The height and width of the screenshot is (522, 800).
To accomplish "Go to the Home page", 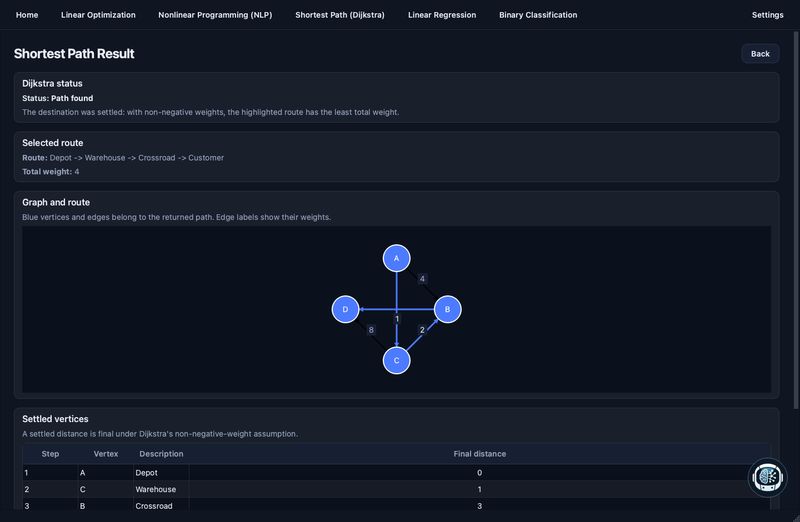I will [x=27, y=15].
